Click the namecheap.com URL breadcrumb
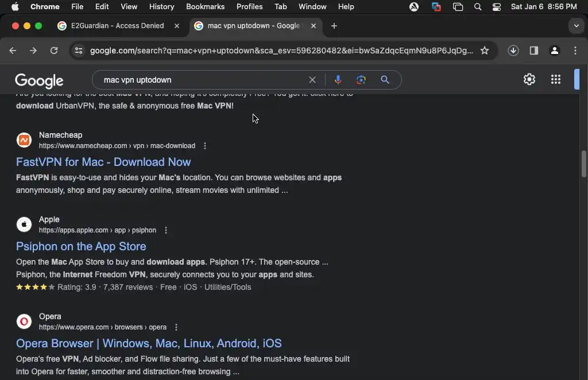The height and width of the screenshot is (380, 588). click(117, 146)
